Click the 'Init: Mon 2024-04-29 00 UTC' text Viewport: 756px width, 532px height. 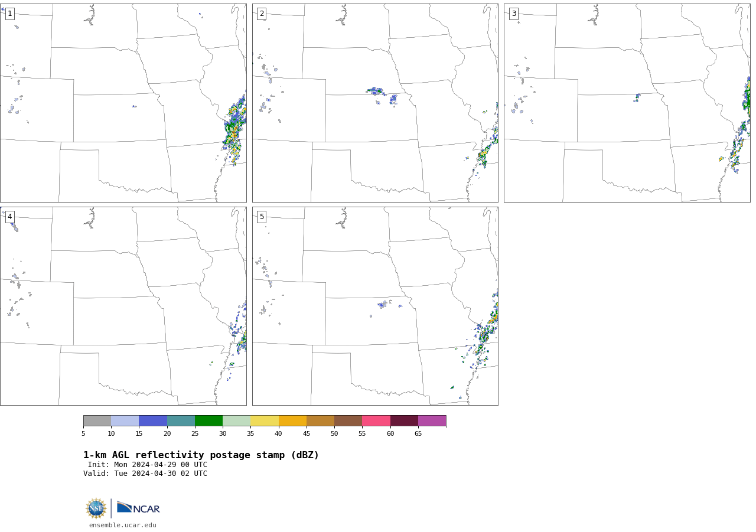(x=148, y=465)
